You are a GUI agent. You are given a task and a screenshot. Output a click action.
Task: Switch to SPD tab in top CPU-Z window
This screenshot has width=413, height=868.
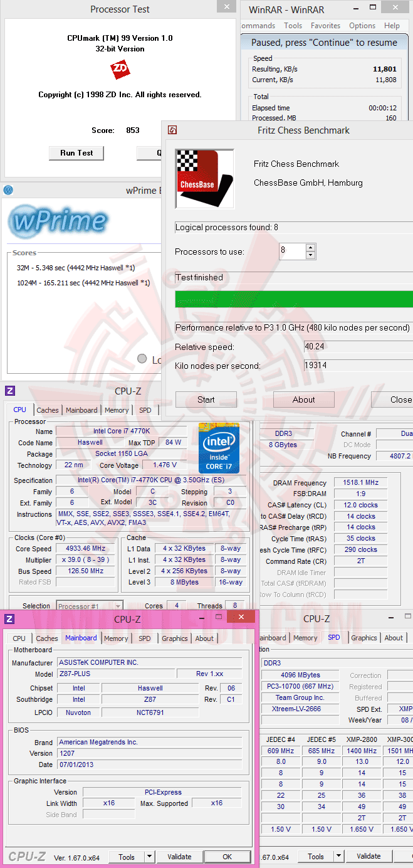click(x=145, y=410)
